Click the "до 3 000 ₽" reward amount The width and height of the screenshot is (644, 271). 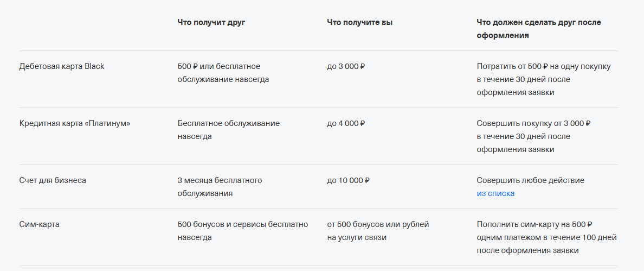tap(346, 66)
